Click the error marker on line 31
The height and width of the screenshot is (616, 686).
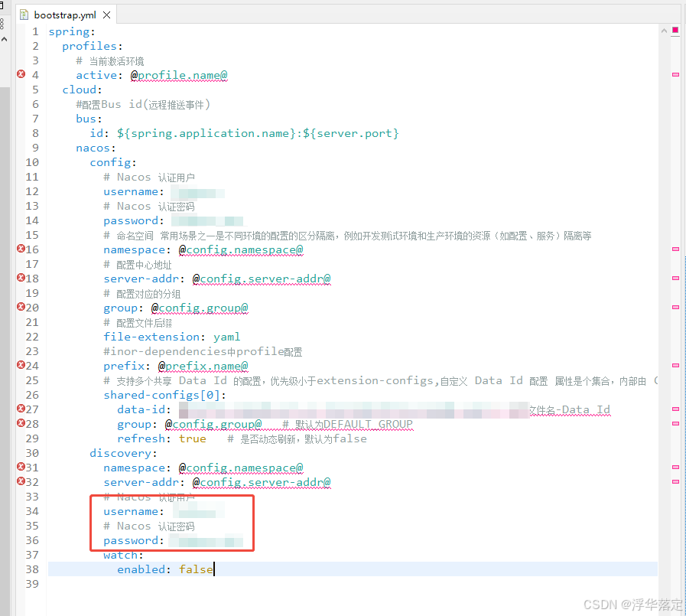21,467
